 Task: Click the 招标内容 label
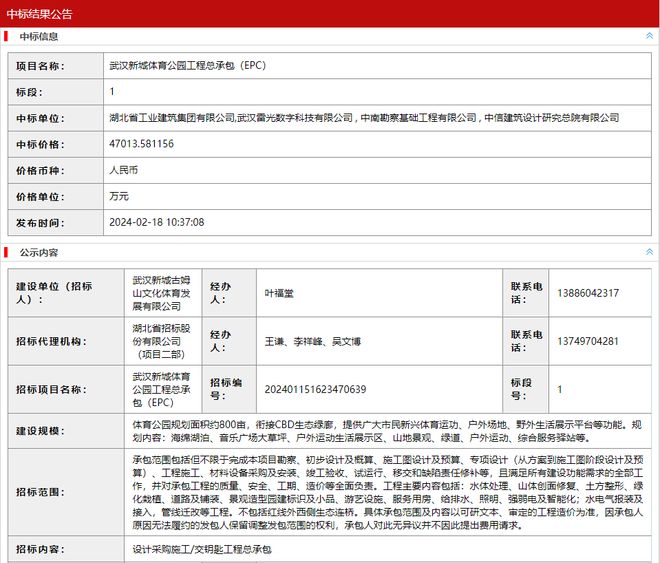click(x=40, y=549)
